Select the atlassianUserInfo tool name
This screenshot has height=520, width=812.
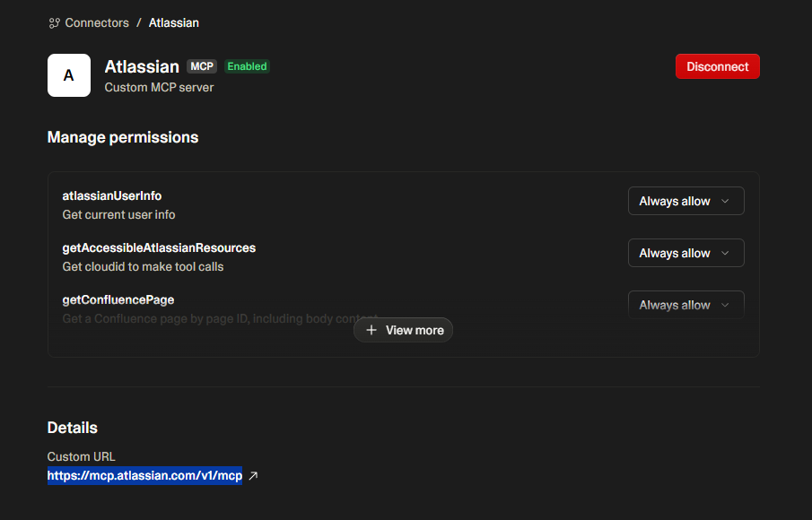point(112,195)
